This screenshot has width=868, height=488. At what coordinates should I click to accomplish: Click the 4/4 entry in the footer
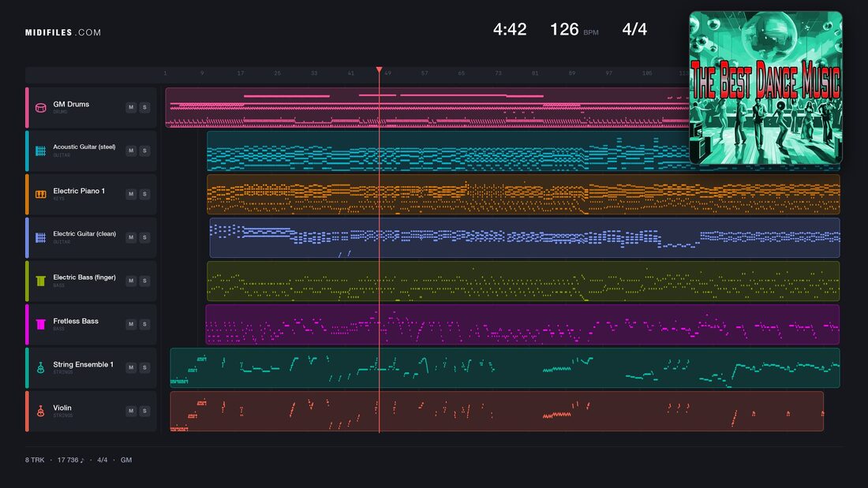(103, 460)
